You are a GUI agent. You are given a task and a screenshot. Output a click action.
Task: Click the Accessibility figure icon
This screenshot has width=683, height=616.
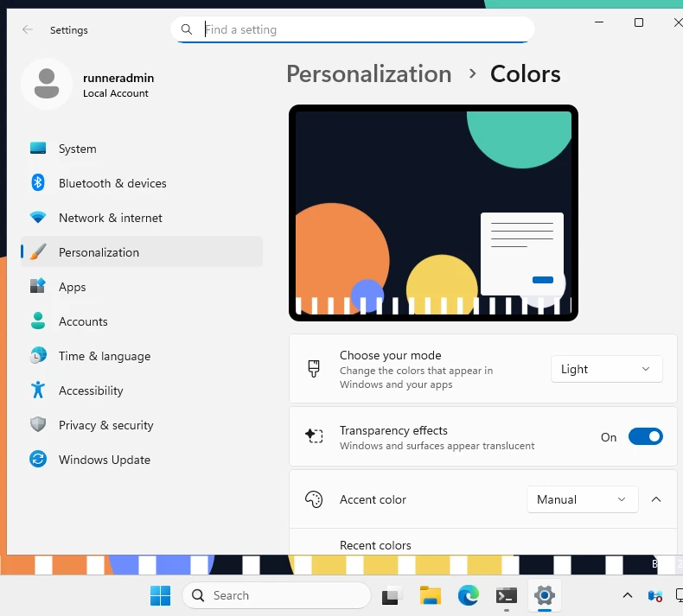tap(38, 390)
